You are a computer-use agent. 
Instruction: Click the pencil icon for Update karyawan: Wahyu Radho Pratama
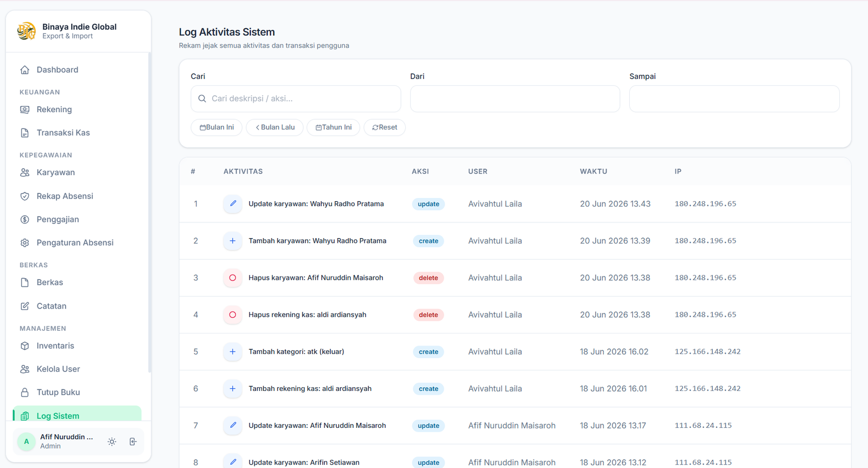click(x=233, y=204)
